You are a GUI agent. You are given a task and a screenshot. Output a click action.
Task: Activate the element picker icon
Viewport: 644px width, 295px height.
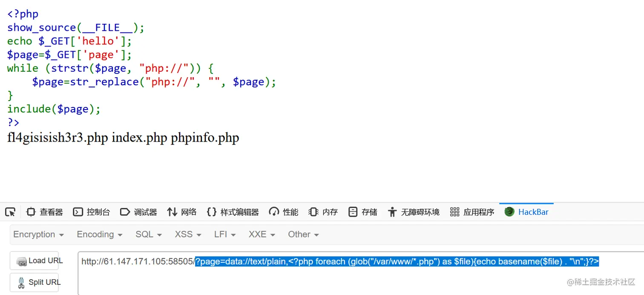click(x=10, y=212)
